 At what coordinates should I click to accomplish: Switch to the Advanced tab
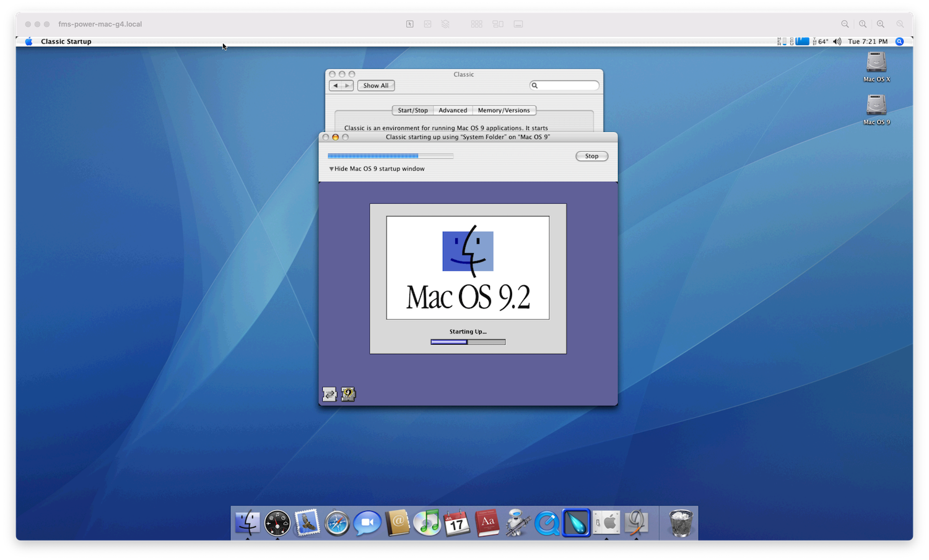pos(453,110)
